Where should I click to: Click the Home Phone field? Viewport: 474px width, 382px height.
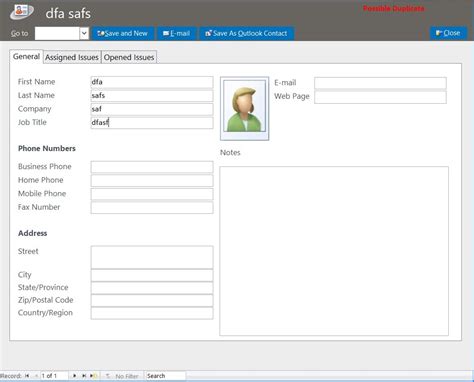[x=152, y=180]
